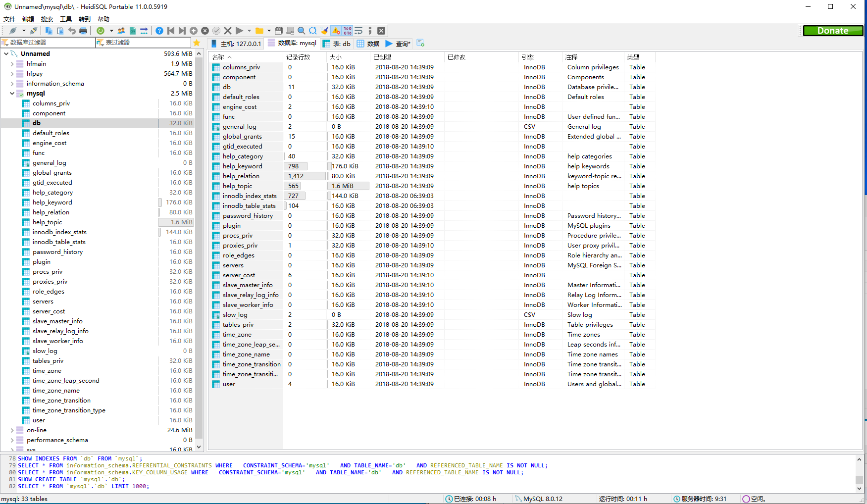Screen dimensions: 867x504
Task: Expand the information_schema database node
Action: (x=12, y=83)
